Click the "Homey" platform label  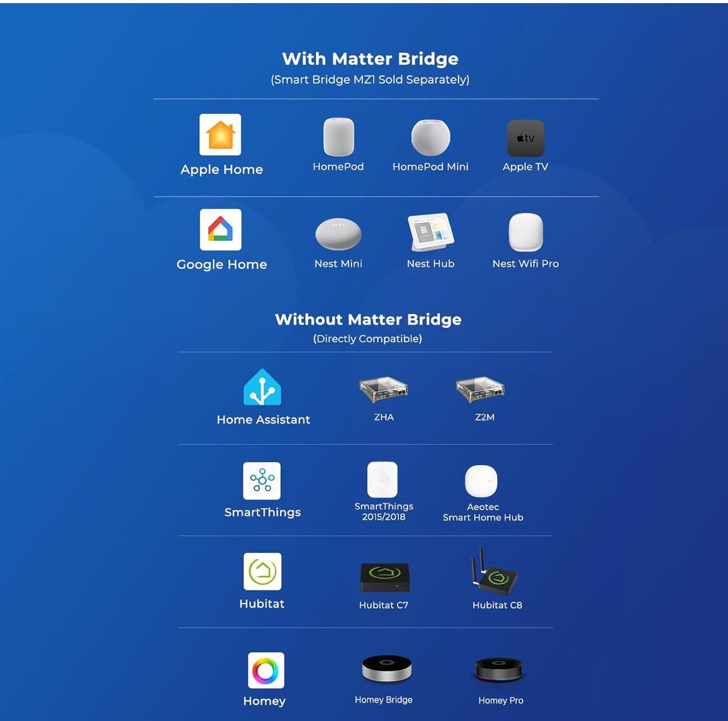coord(264,701)
